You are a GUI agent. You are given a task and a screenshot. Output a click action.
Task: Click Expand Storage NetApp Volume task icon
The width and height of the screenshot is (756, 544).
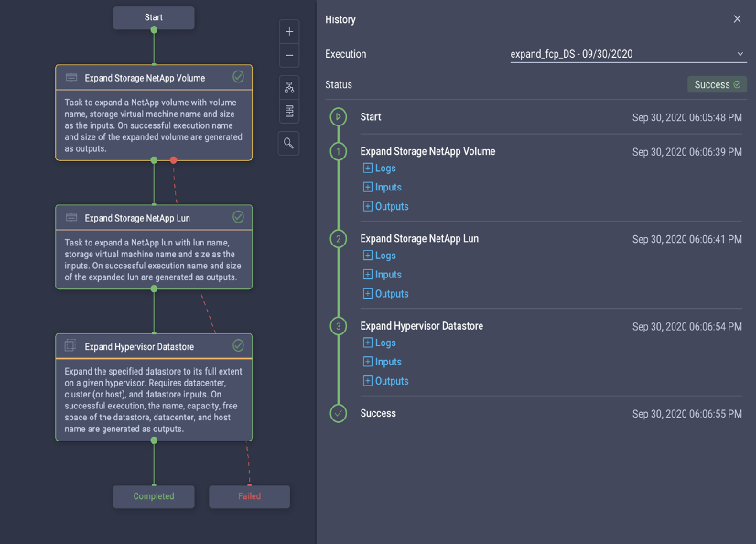click(x=71, y=78)
